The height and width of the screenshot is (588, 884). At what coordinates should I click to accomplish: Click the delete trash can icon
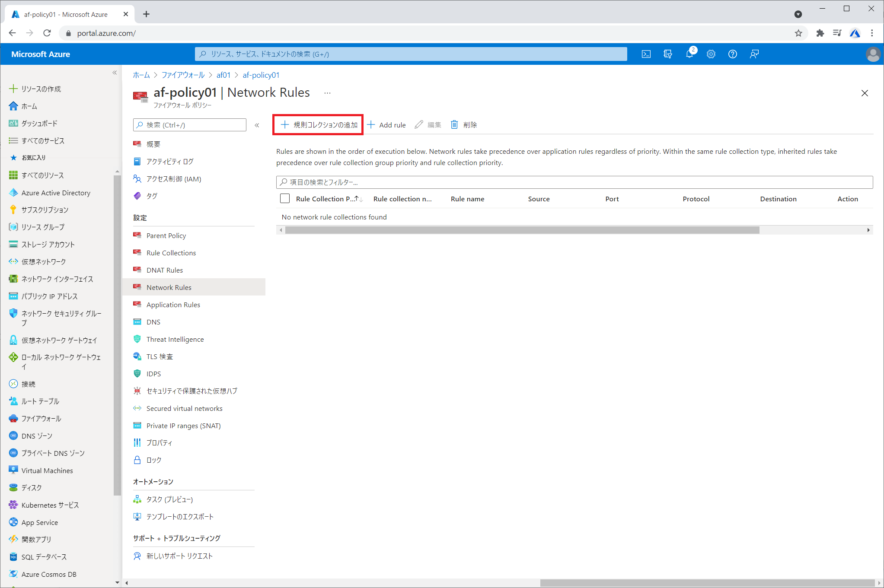point(454,125)
